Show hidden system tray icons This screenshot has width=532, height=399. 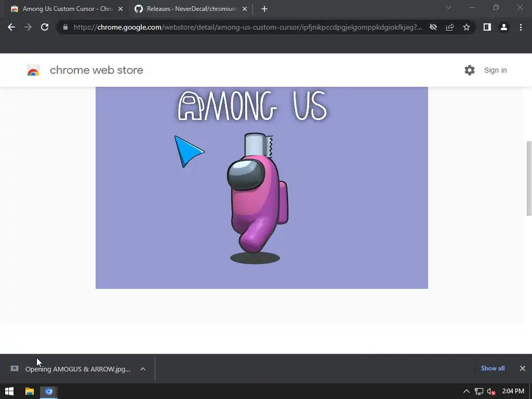coord(467,391)
